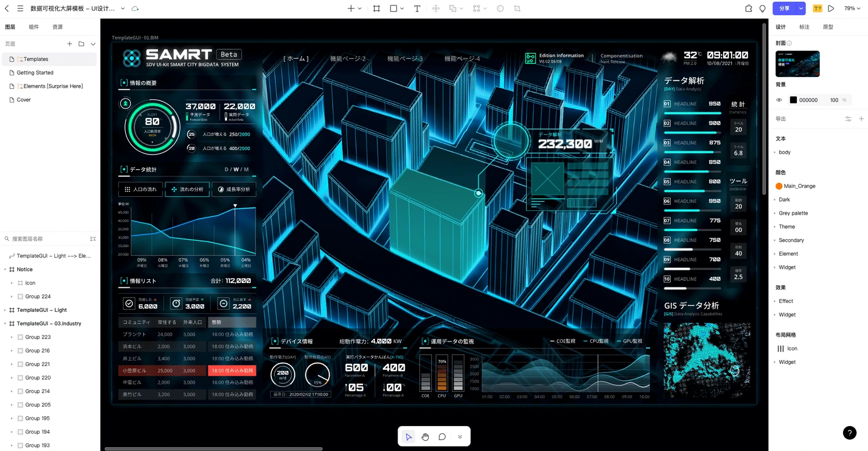Collapse all layers icon next to search

point(93,239)
